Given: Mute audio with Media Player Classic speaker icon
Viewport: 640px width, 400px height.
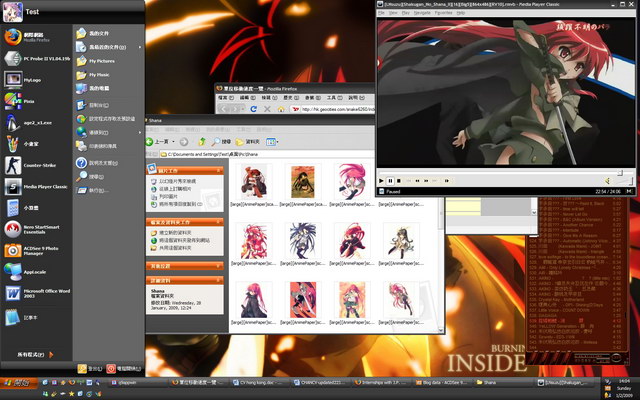Looking at the screenshot, I should pyautogui.click(x=607, y=181).
